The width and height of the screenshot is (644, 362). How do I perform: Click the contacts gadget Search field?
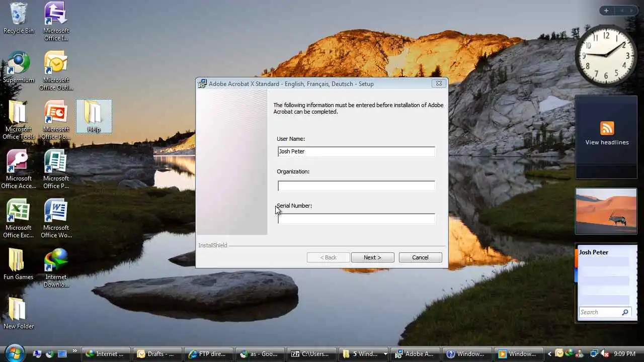[x=599, y=312]
